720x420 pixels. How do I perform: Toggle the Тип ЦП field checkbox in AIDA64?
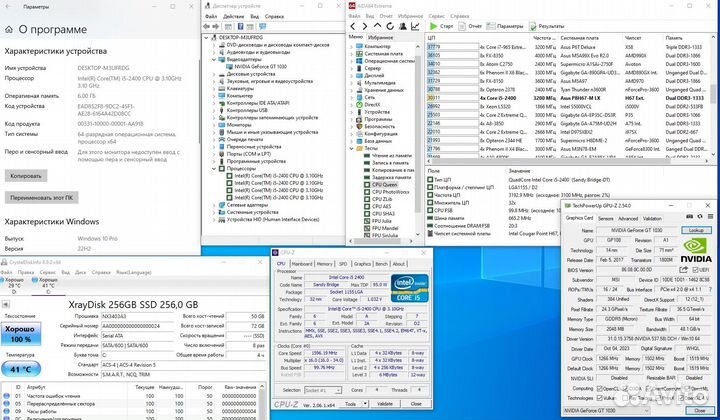430,180
